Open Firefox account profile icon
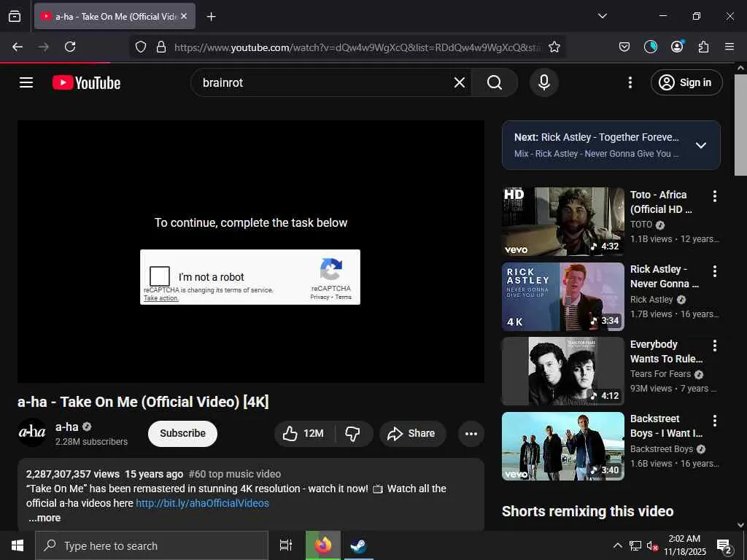Image resolution: width=747 pixels, height=560 pixels. (677, 47)
